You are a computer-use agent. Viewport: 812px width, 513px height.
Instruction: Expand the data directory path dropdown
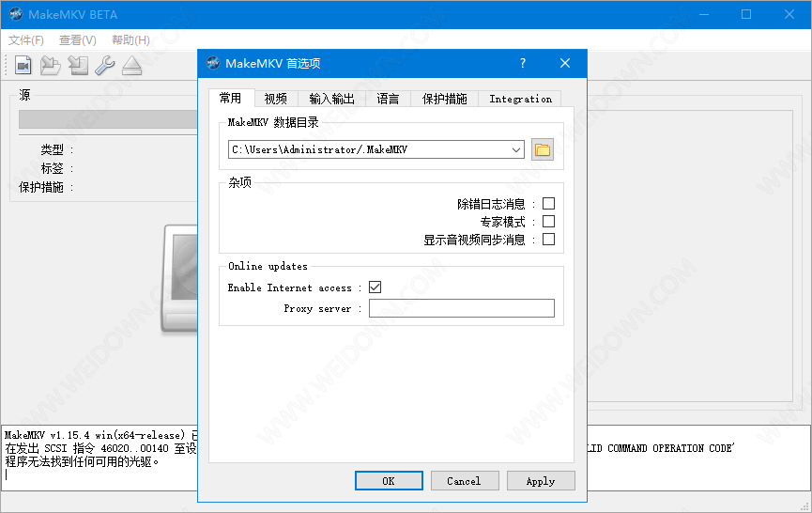coord(515,149)
